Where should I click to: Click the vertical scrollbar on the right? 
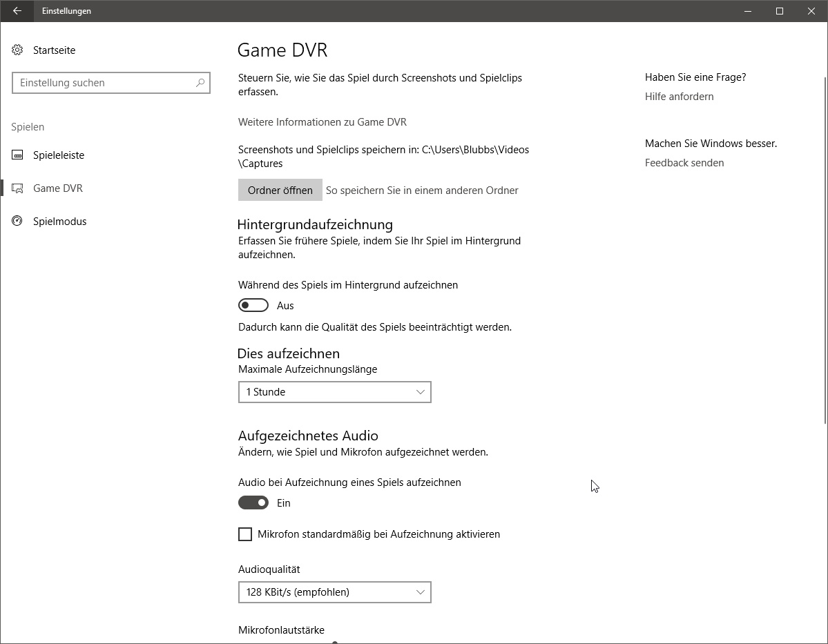coord(825,250)
